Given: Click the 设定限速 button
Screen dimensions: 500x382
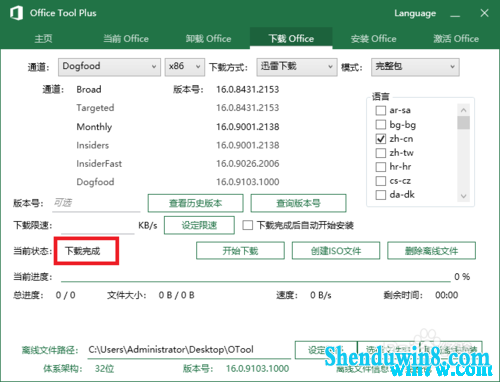Looking at the screenshot, I should point(199,225).
